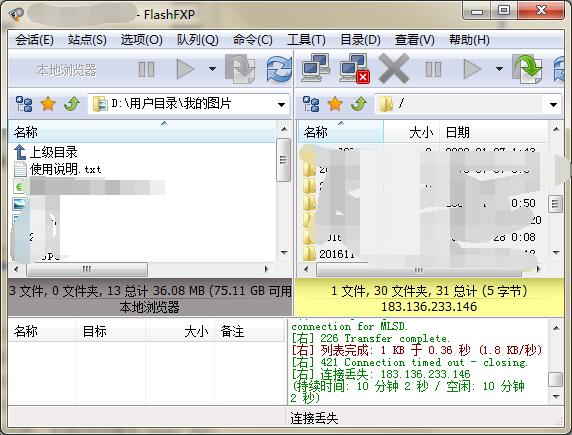The image size is (572, 435).
Task: Sort remote files by 日期 column header
Action: click(493, 132)
